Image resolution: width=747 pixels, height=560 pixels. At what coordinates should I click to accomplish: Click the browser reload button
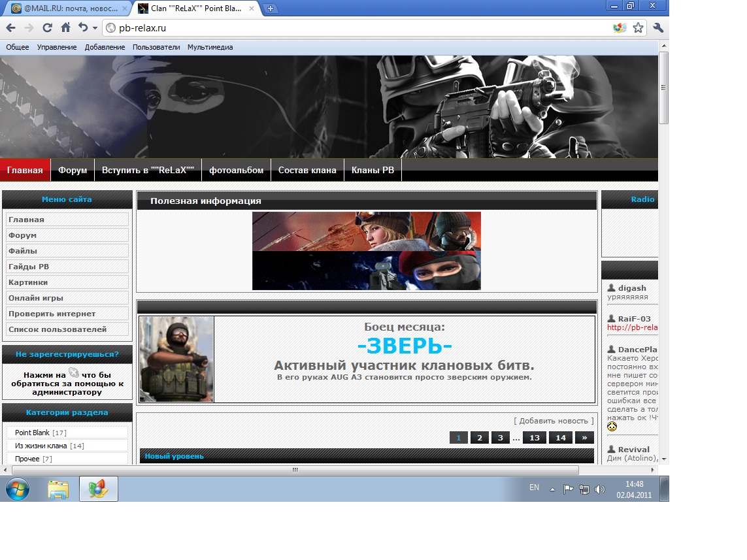click(x=47, y=28)
